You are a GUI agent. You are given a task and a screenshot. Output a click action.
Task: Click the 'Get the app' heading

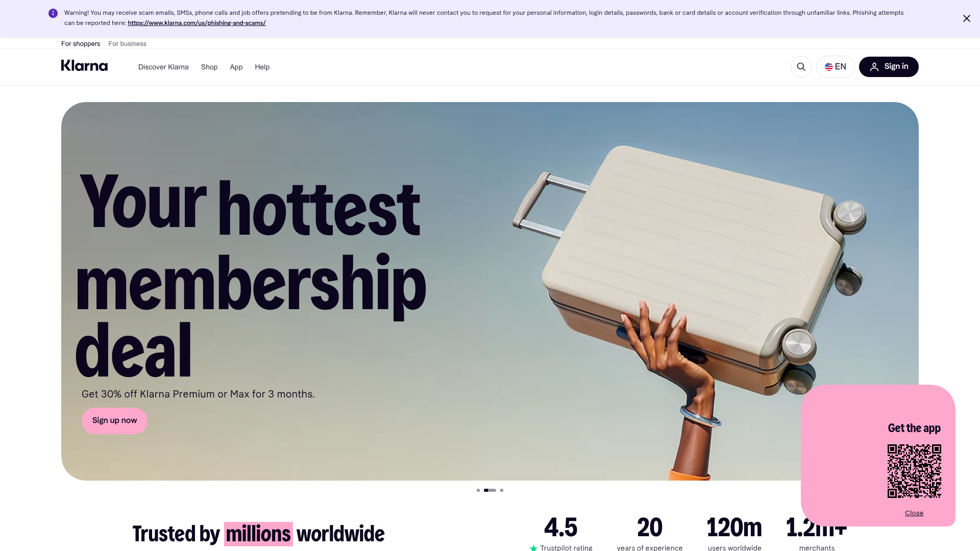(x=914, y=428)
